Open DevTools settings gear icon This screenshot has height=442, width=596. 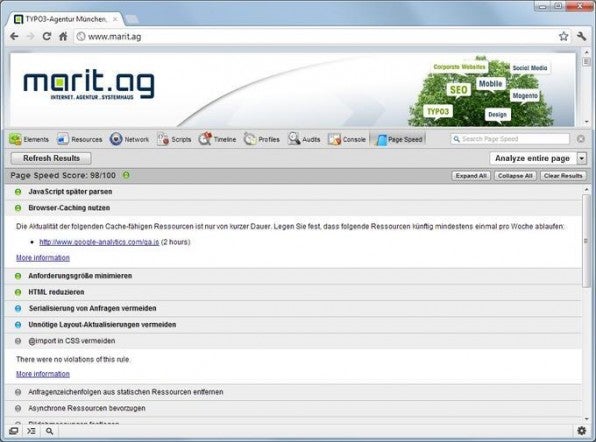coord(582,431)
